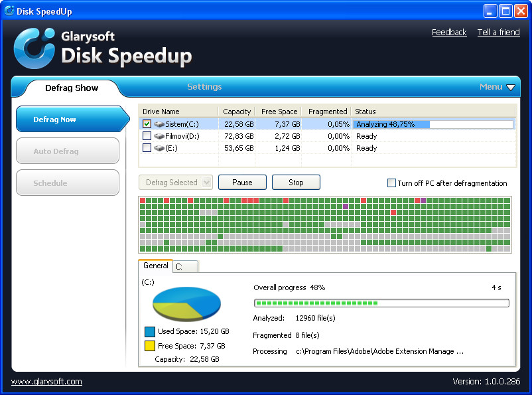Image resolution: width=532 pixels, height=395 pixels.
Task: Click the Ready status of (E:)
Action: coord(366,148)
